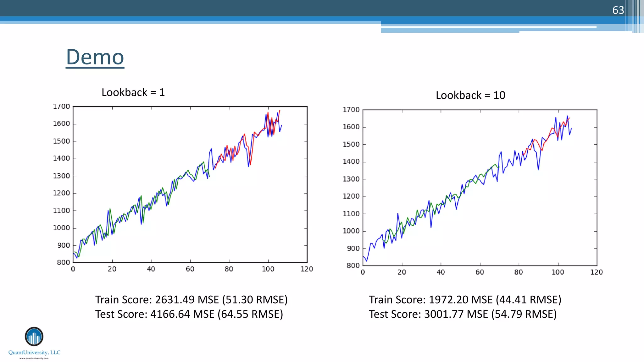644x362 pixels.
Task: Click the QuantUniversity building logo icon
Action: [34, 337]
